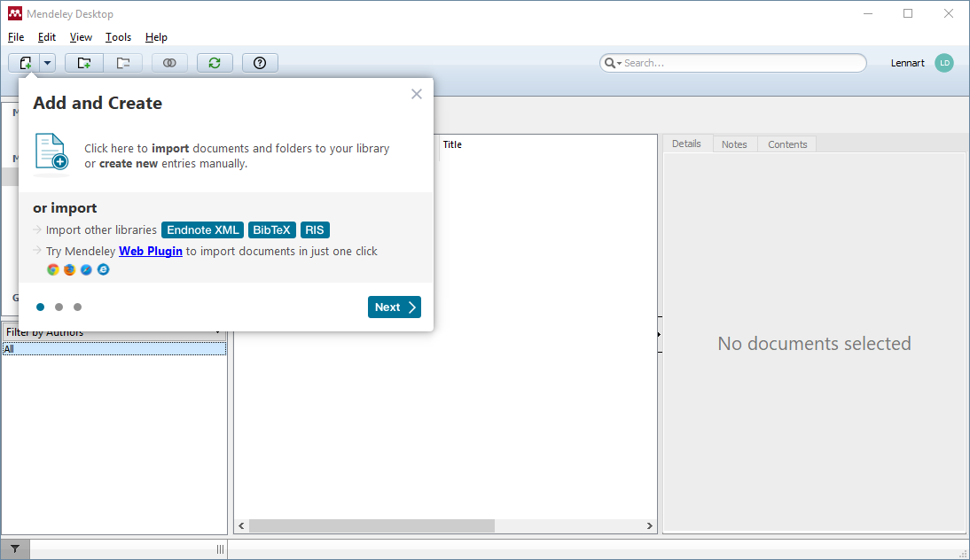Viewport: 970px width, 560px height.
Task: Toggle the filter funnel icon in the status bar
Action: [x=15, y=548]
